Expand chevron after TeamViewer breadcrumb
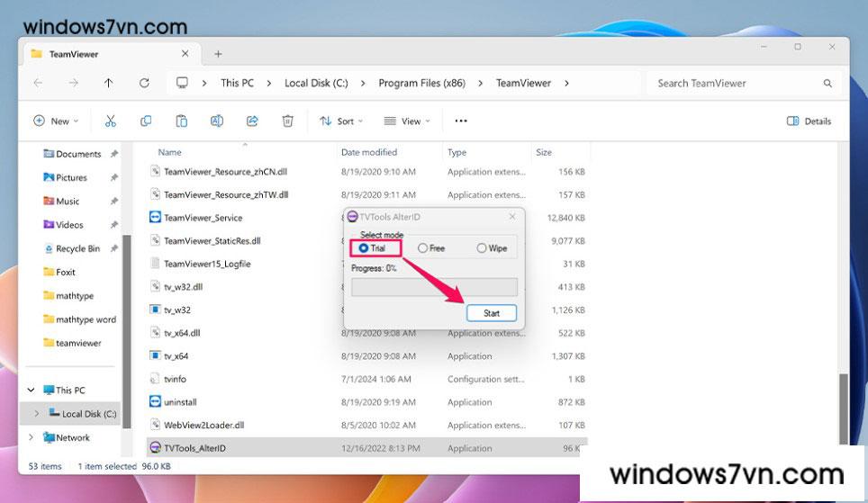 tap(566, 83)
